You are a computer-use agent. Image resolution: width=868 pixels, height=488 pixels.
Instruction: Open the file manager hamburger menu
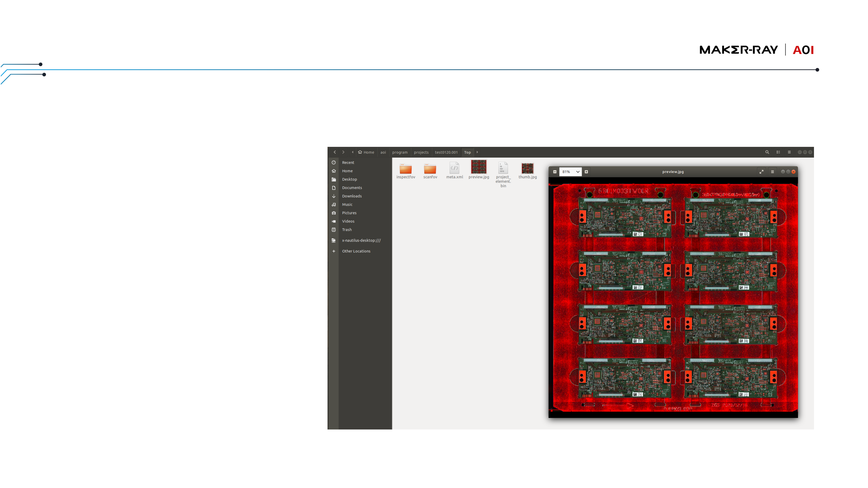789,152
